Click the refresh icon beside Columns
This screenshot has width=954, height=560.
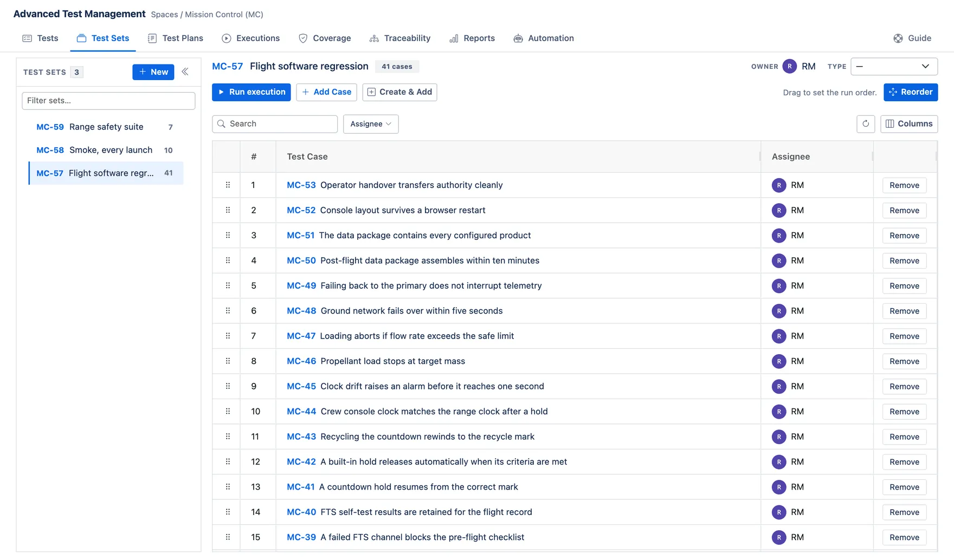click(866, 124)
